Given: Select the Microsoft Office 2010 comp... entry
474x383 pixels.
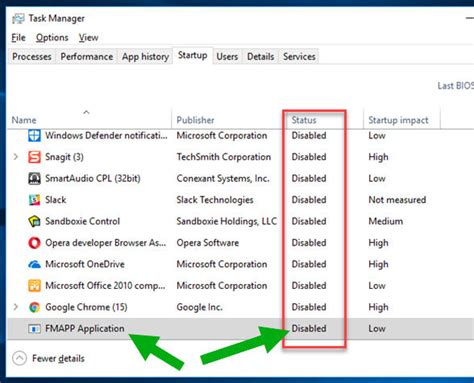Looking at the screenshot, I should tap(105, 286).
